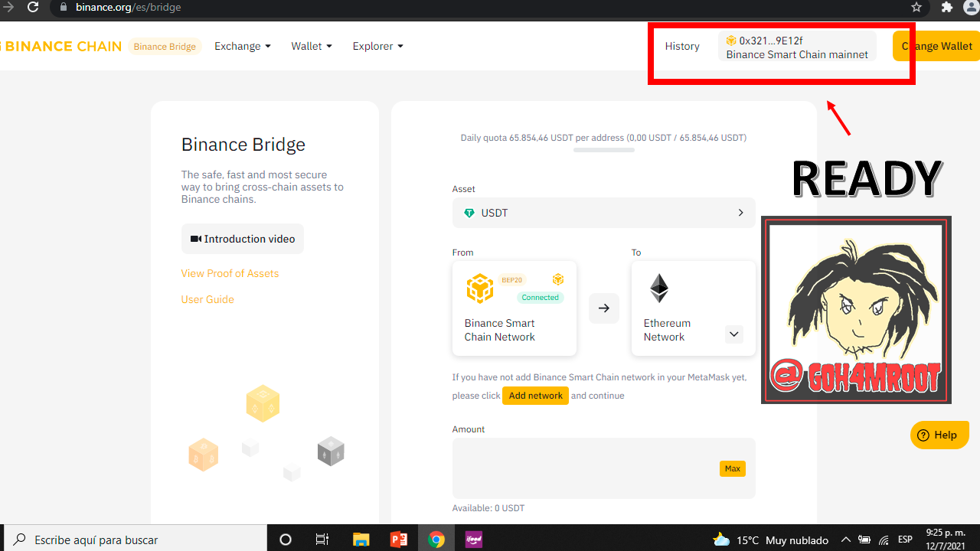Viewport: 980px width, 551px height.
Task: Open the History page
Action: (682, 46)
